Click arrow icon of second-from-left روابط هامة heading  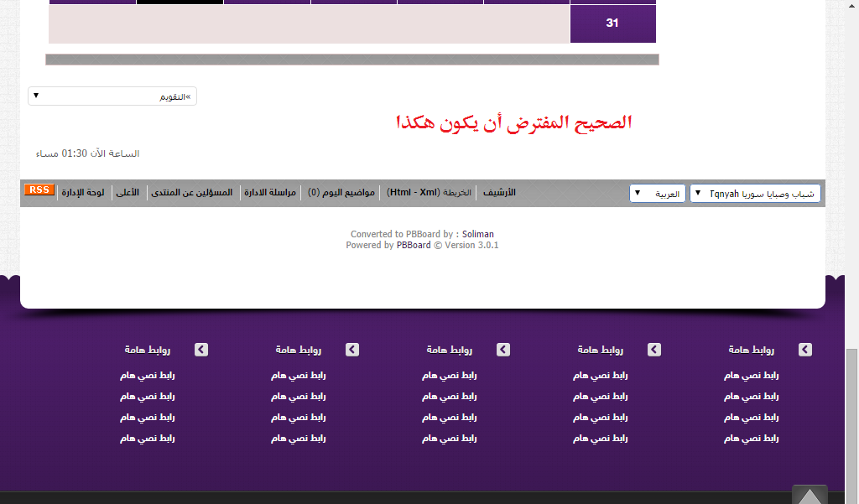pyautogui.click(x=352, y=350)
